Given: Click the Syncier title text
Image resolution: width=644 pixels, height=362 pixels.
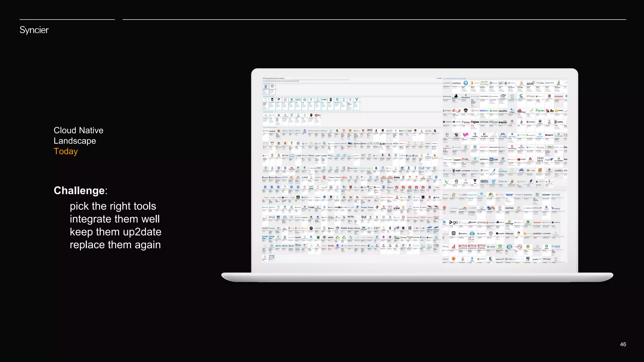Looking at the screenshot, I should click(x=34, y=30).
